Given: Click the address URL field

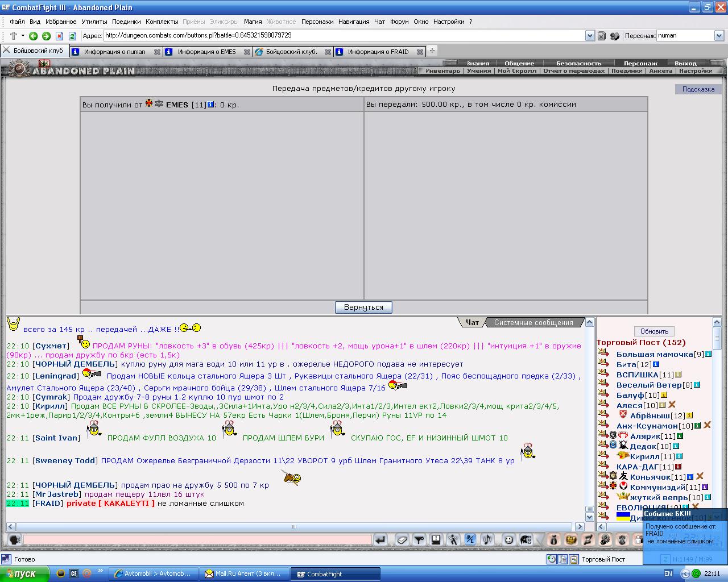Looking at the screenshot, I should click(344, 35).
